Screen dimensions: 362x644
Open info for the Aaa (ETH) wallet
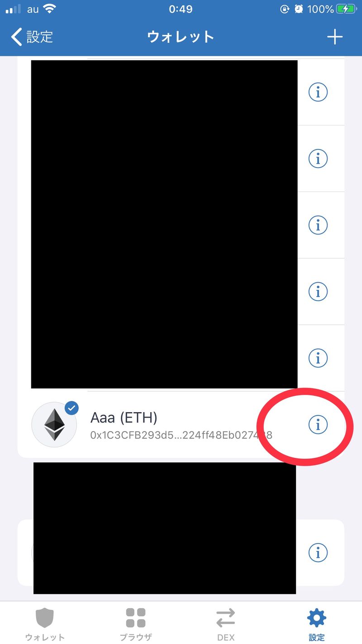(x=318, y=424)
